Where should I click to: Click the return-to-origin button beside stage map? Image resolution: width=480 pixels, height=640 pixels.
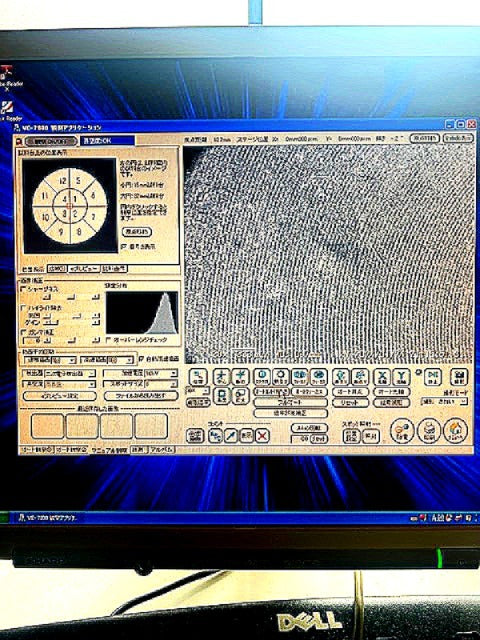[137, 232]
